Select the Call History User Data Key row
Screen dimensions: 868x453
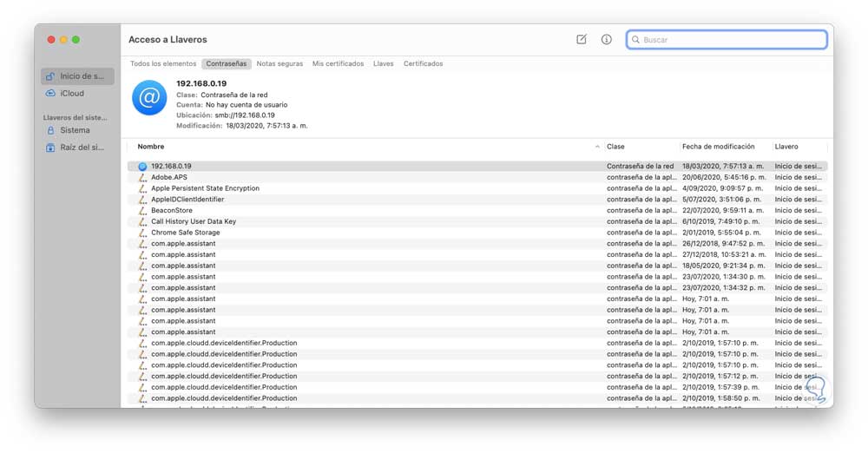tap(194, 221)
